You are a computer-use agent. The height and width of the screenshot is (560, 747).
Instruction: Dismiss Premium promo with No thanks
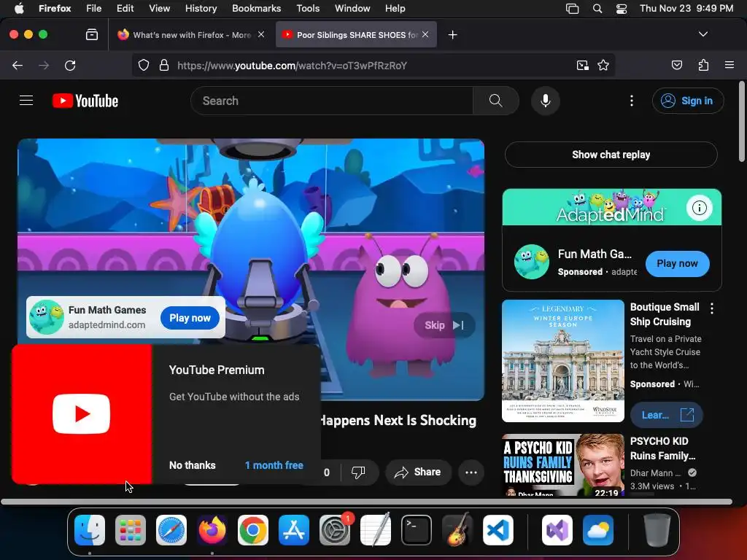(x=192, y=465)
